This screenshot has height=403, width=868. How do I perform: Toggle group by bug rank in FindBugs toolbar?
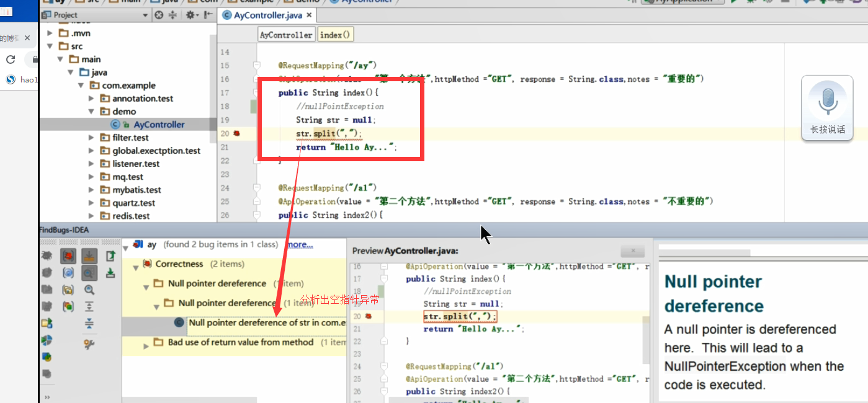point(68,306)
